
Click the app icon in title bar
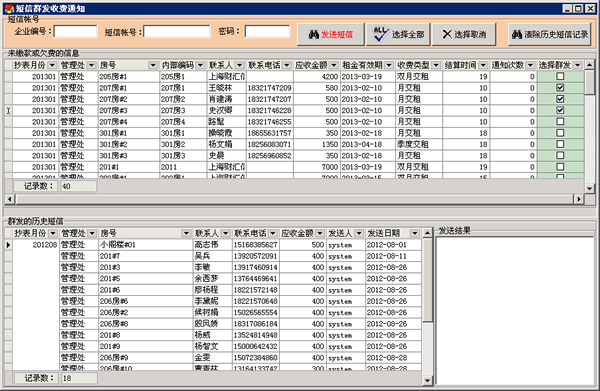click(x=9, y=8)
